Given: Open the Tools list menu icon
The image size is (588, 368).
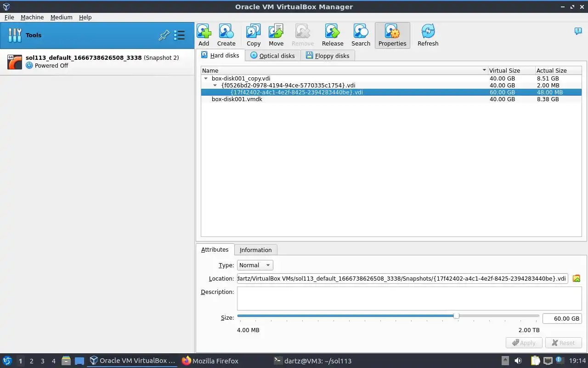Looking at the screenshot, I should pyautogui.click(x=179, y=35).
